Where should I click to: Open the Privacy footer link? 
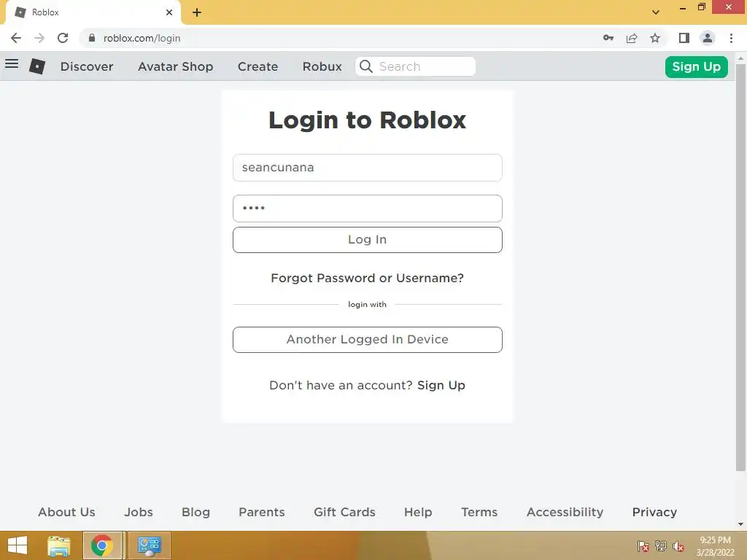654,512
